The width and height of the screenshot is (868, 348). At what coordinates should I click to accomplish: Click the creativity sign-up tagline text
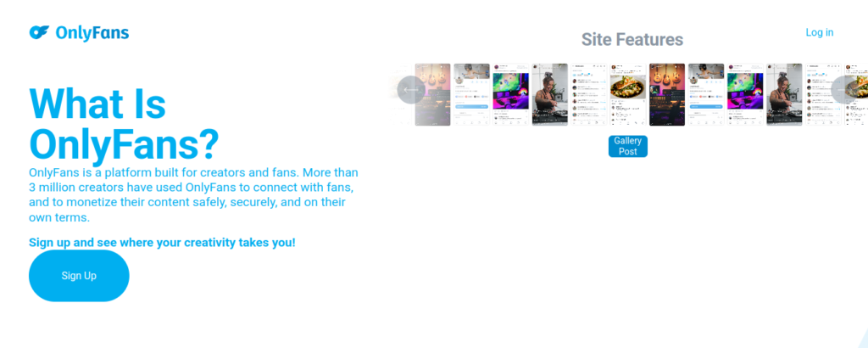(x=162, y=243)
